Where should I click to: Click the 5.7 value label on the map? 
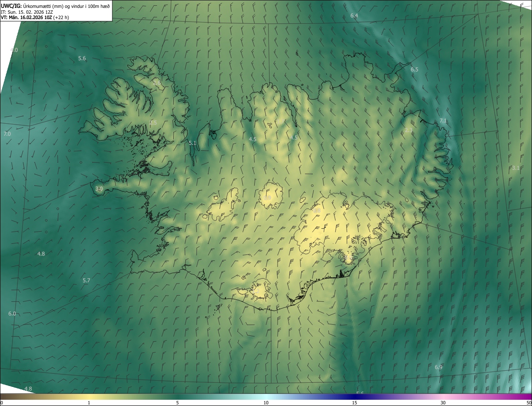click(x=86, y=281)
